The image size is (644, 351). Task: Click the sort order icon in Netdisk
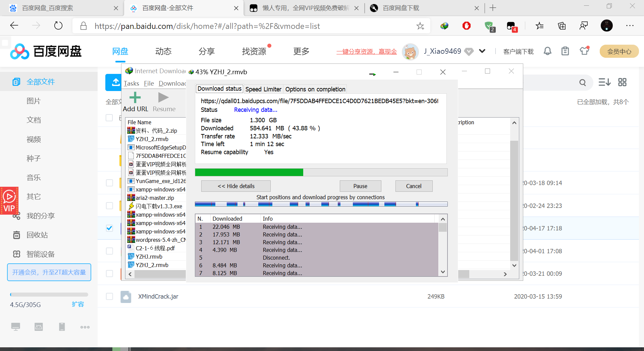pos(604,82)
